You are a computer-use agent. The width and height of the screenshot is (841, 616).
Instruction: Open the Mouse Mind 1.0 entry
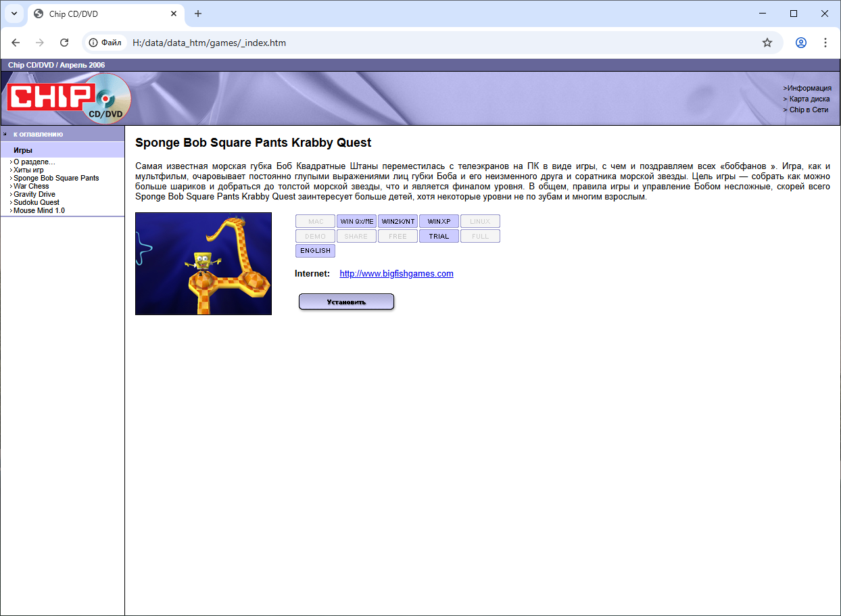pyautogui.click(x=39, y=210)
